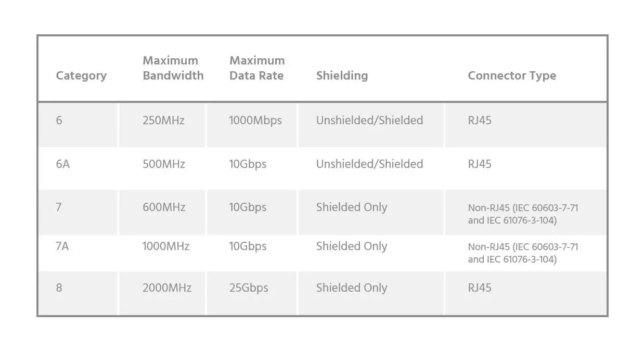
Task: Select 10Gbps in the 500MHz row
Action: tap(248, 164)
